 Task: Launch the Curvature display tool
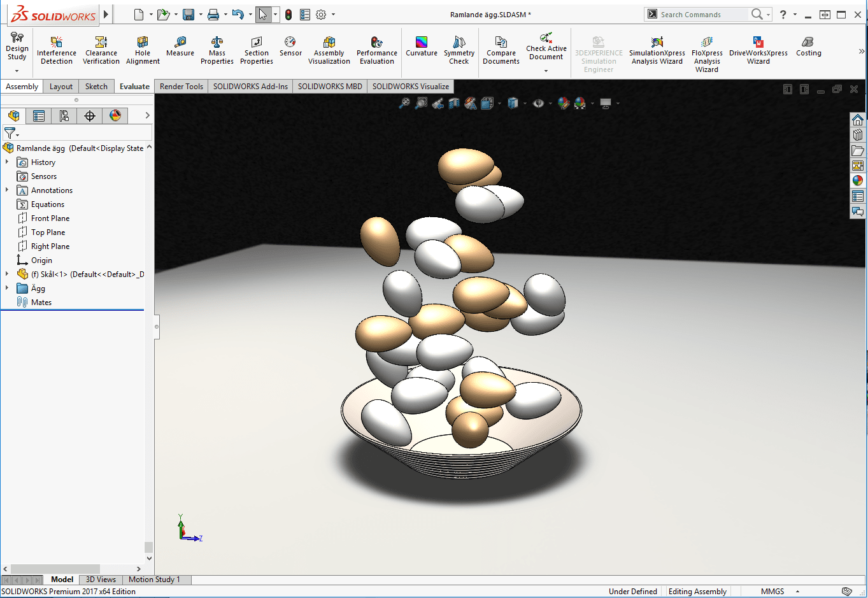click(422, 46)
